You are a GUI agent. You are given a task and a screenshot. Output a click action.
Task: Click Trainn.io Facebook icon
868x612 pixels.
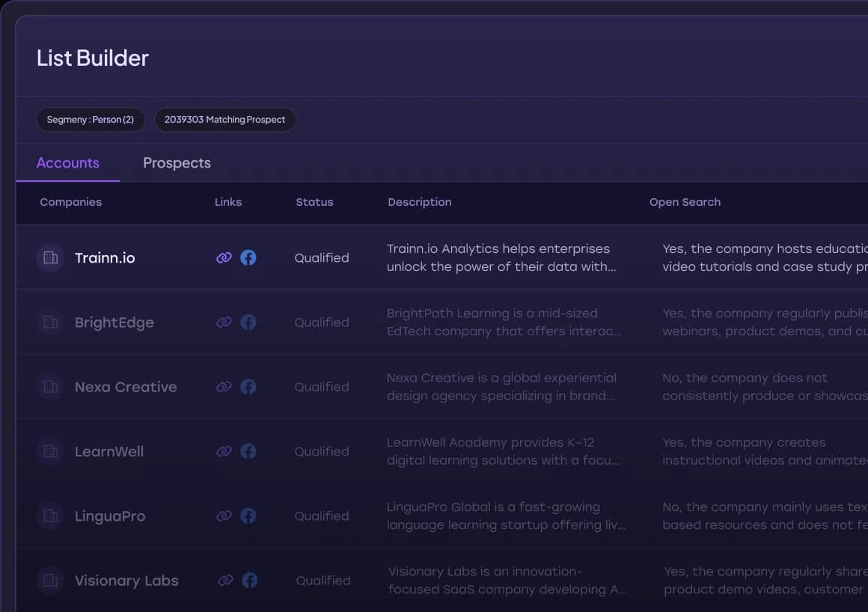[x=248, y=257]
